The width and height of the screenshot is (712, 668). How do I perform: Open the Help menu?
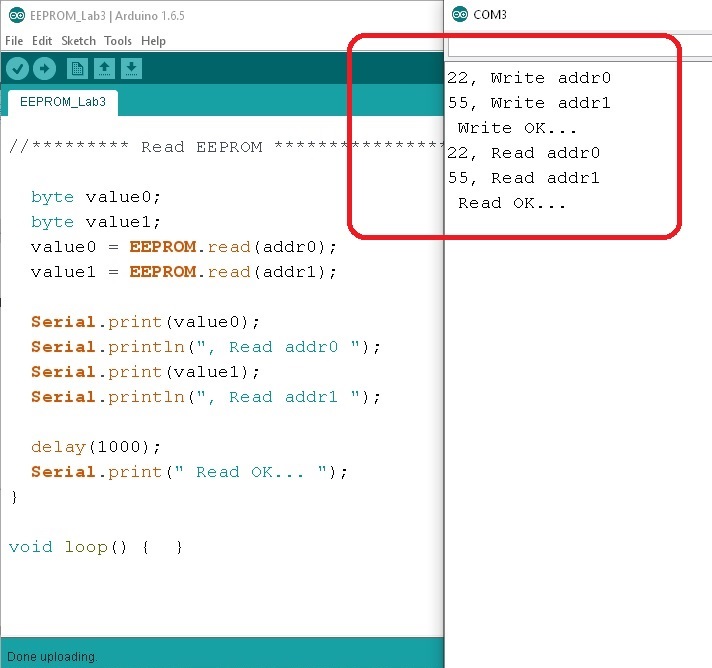click(x=153, y=41)
